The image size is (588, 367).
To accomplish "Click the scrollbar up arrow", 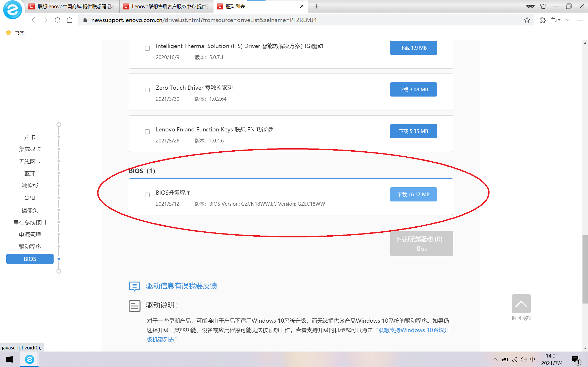I will tap(585, 43).
